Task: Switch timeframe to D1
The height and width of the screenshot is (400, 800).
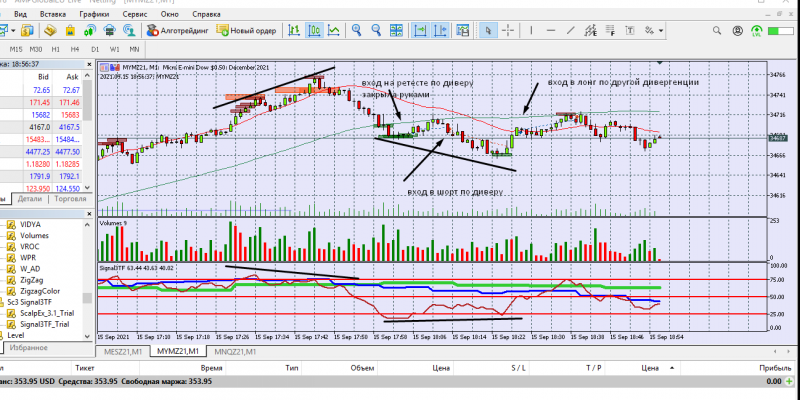Action: [95, 49]
